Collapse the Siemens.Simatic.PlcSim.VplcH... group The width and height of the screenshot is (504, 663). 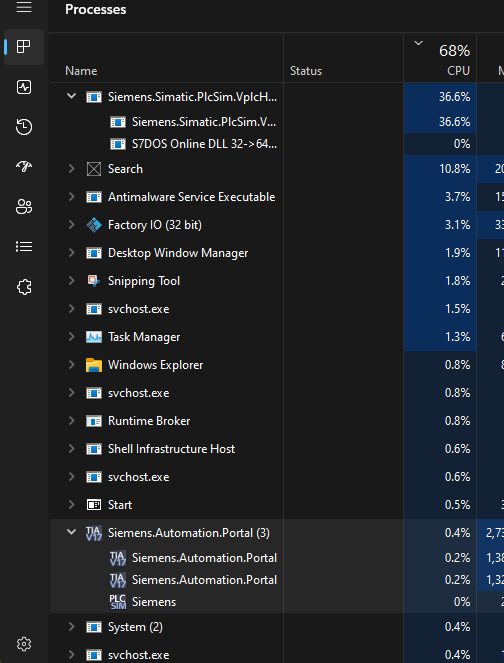click(x=71, y=96)
